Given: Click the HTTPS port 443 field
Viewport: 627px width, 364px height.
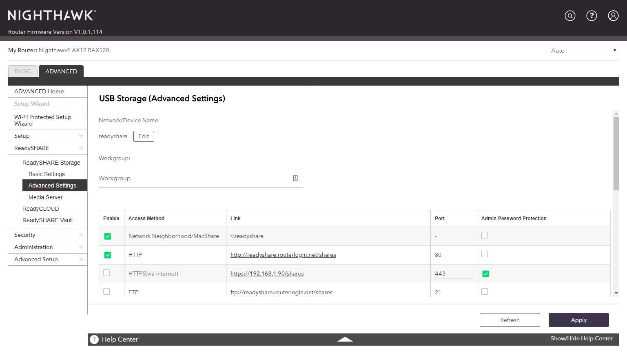Looking at the screenshot, I should (453, 274).
